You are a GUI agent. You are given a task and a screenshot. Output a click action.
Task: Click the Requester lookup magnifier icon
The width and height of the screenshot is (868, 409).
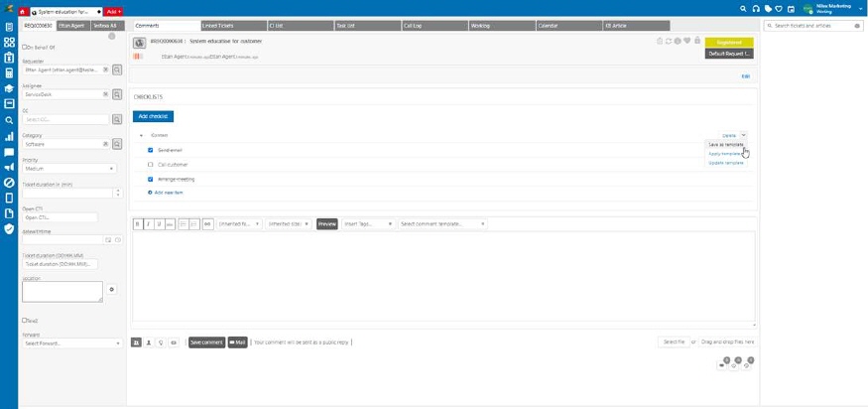point(117,70)
